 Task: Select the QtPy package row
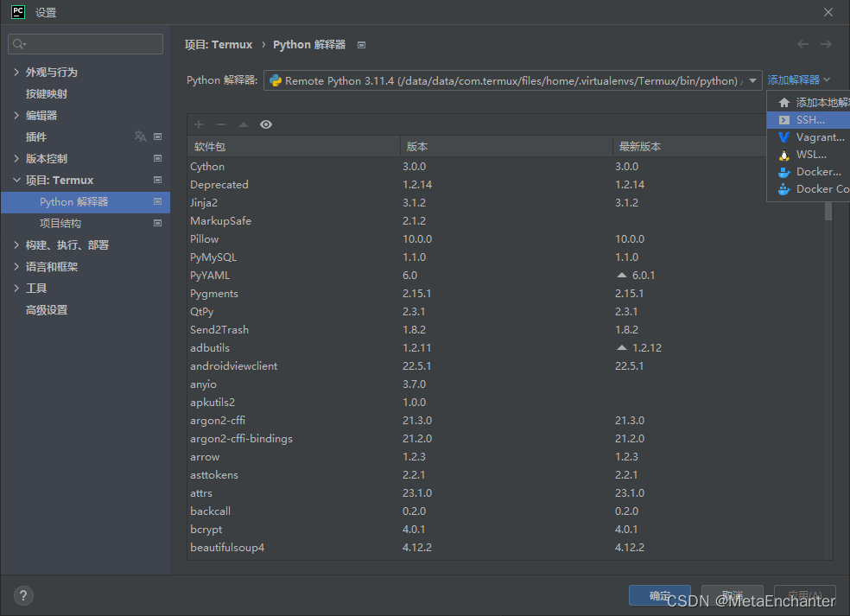click(x=506, y=312)
